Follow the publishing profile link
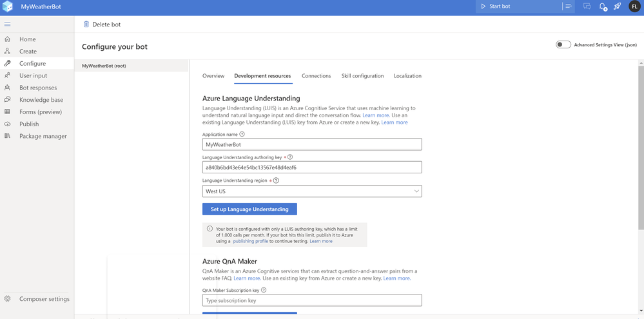 tap(251, 241)
